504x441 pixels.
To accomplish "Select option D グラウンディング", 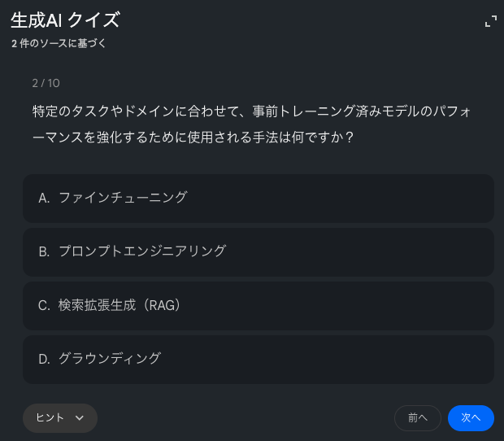I will 259,359.
